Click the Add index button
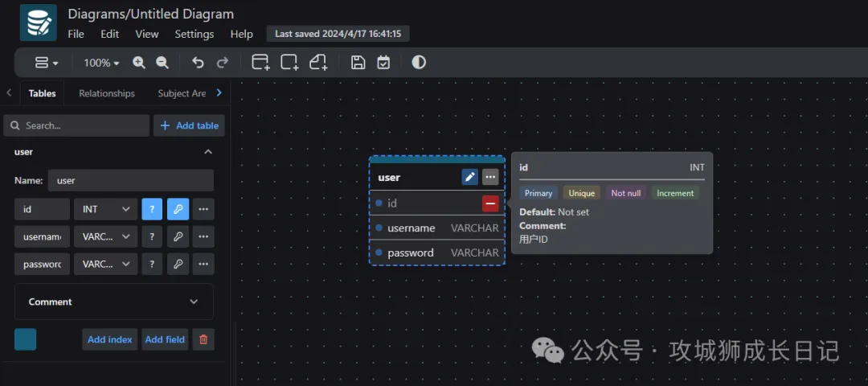This screenshot has width=868, height=386. [x=110, y=339]
